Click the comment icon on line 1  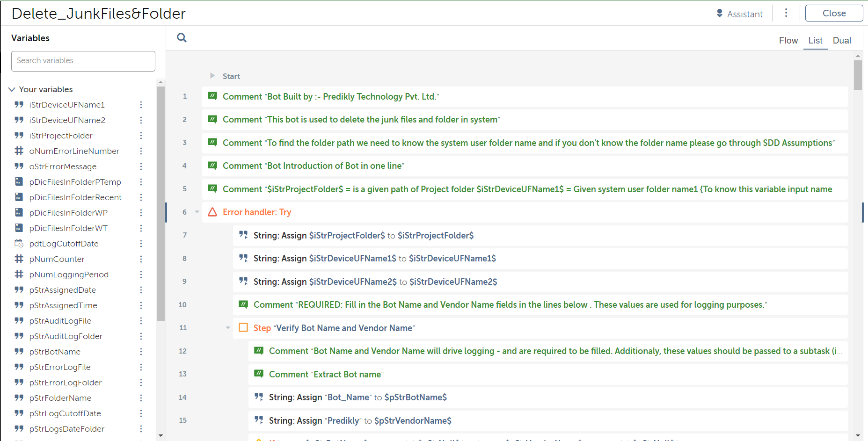(212, 96)
